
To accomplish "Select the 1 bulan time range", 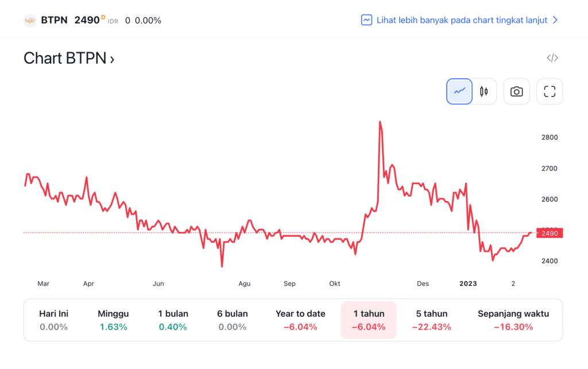I will point(173,320).
